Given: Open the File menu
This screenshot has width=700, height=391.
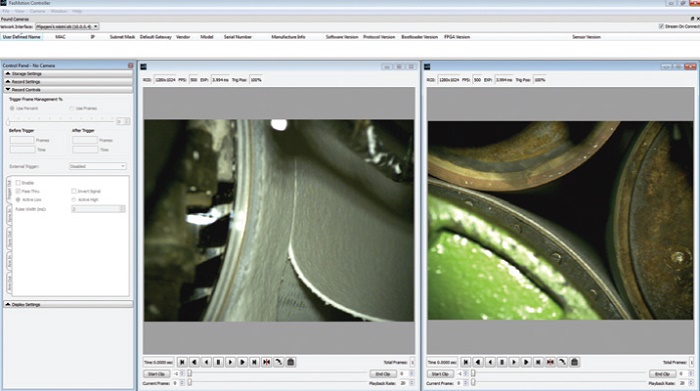Looking at the screenshot, I should (6, 11).
